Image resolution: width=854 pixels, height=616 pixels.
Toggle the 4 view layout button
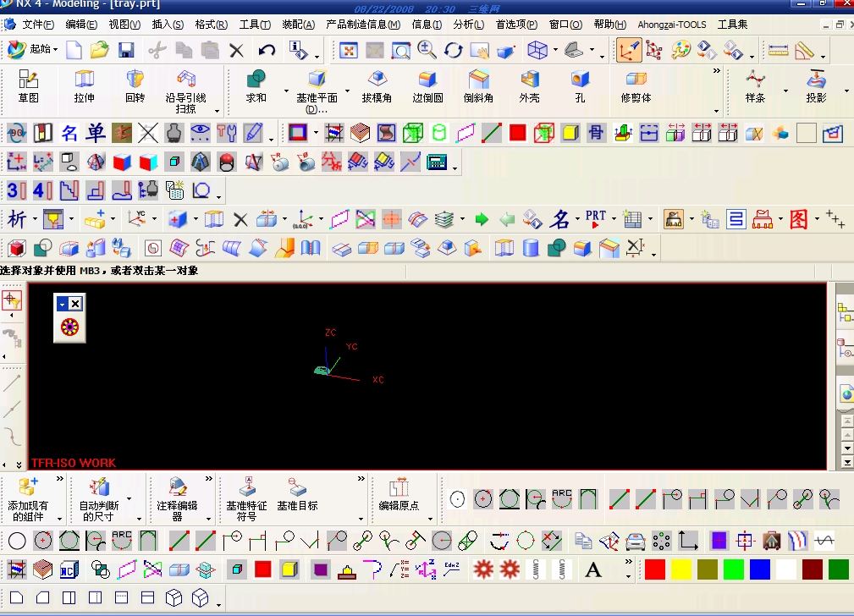click(x=43, y=190)
